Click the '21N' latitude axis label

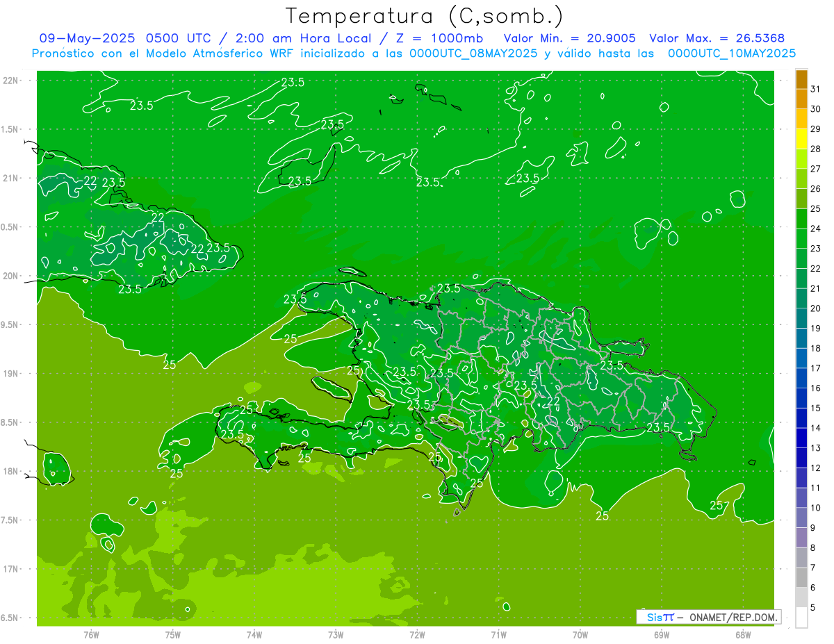(x=11, y=178)
